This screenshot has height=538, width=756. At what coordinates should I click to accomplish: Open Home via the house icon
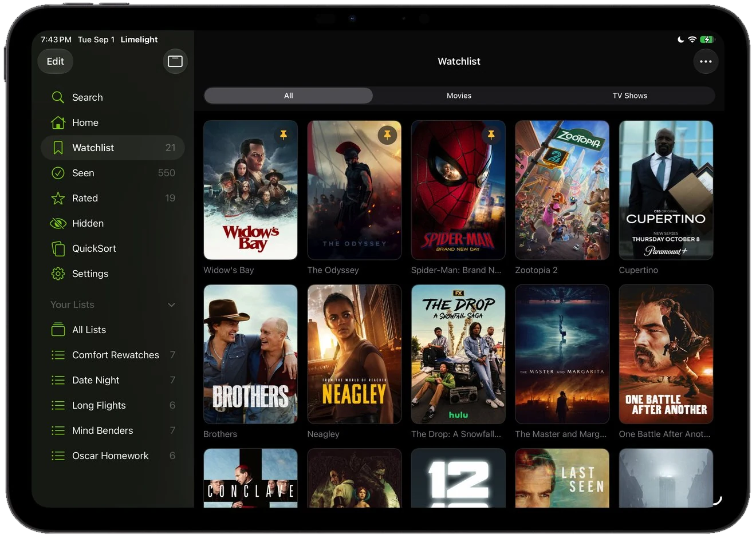point(58,122)
